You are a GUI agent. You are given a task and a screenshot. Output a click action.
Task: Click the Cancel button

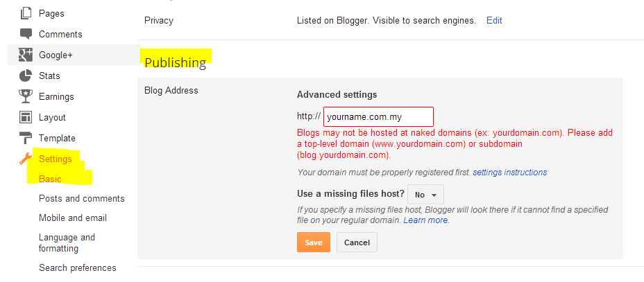[357, 243]
